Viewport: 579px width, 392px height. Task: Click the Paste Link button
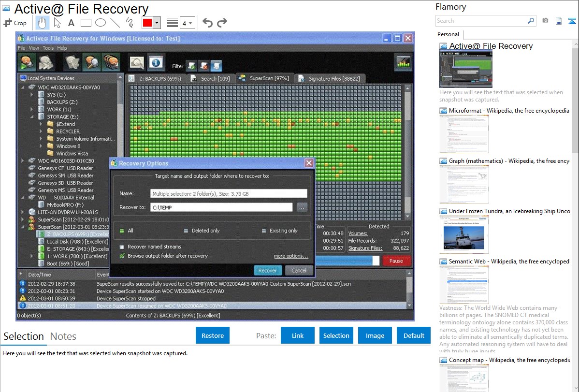298,335
